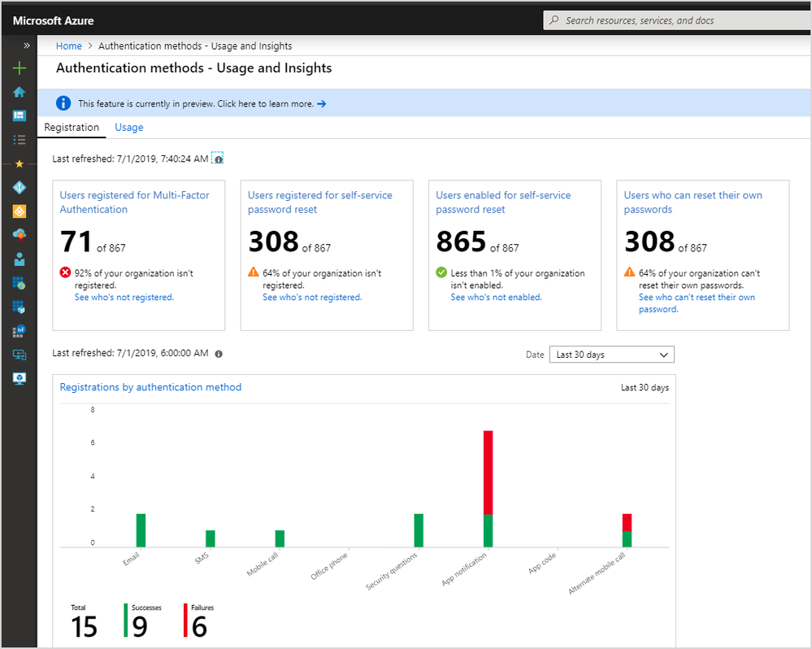Click the preview banner learn more arrow
Screen dimensions: 812x649
[322, 104]
